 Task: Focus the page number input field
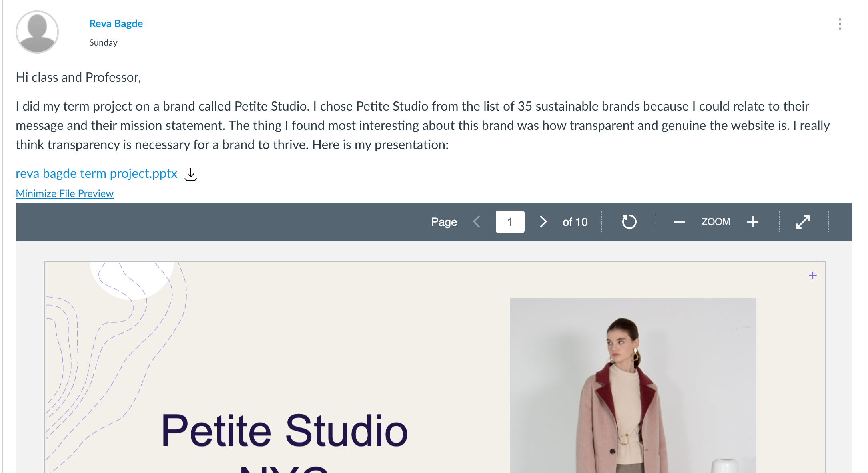pos(510,222)
